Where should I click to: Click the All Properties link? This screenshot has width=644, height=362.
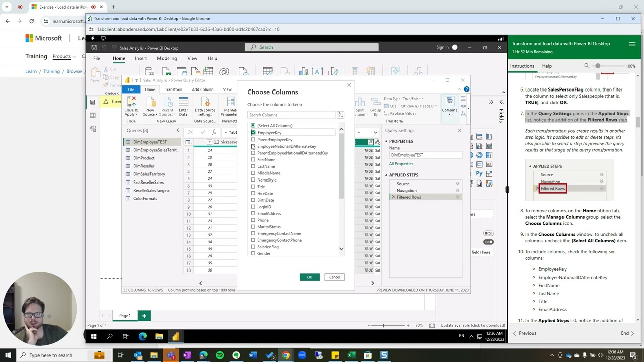coord(401,164)
